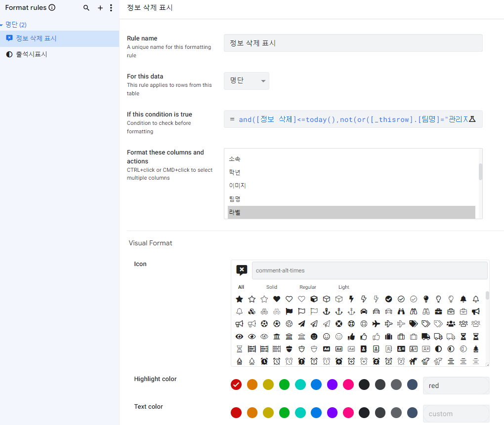Pick the solid Ad badge icon
Screen dimensions: 504x425
tap(327, 349)
